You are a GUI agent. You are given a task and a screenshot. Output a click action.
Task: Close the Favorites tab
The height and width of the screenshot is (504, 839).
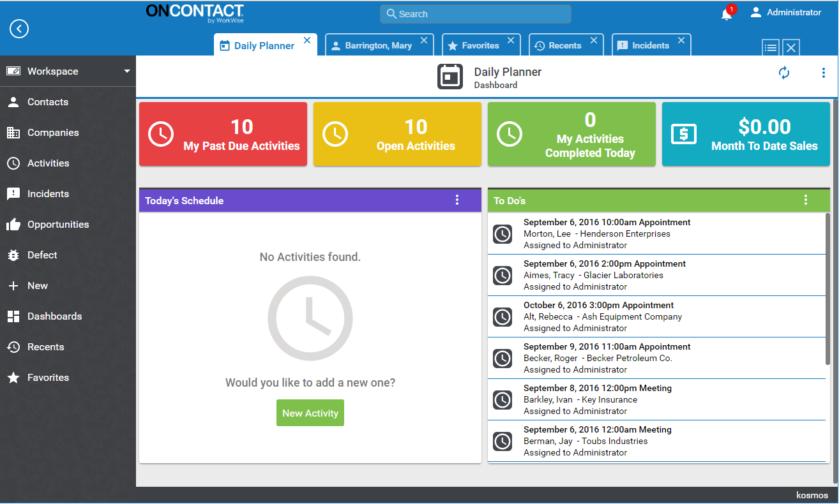[511, 41]
